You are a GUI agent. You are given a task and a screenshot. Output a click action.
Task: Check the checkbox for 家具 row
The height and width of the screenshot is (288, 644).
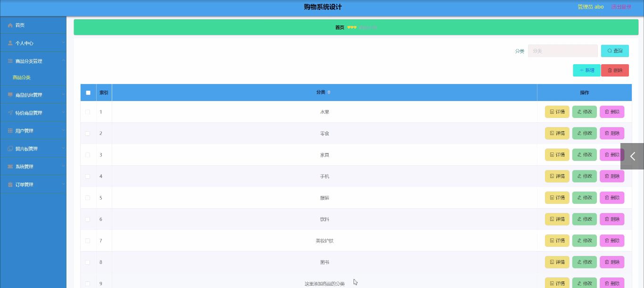(88, 154)
